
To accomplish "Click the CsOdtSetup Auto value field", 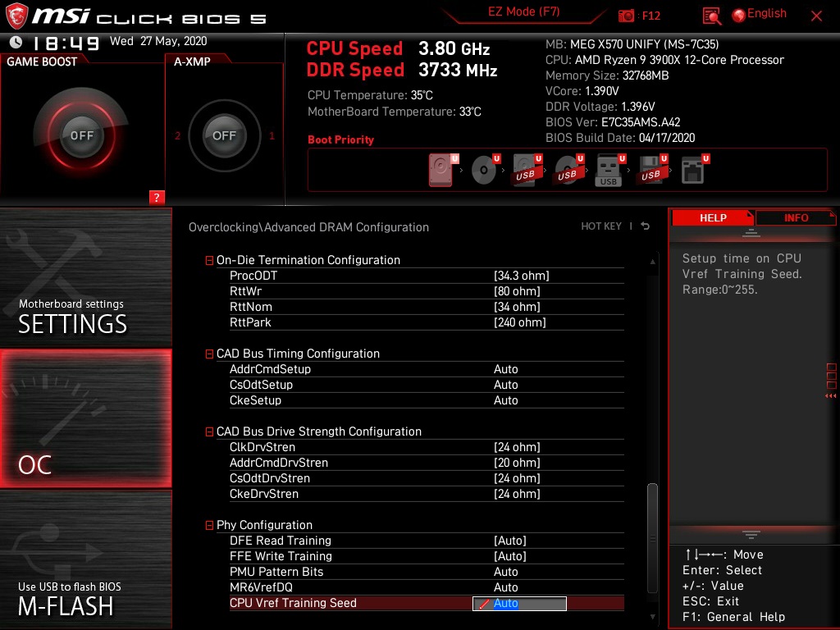I will pos(505,385).
